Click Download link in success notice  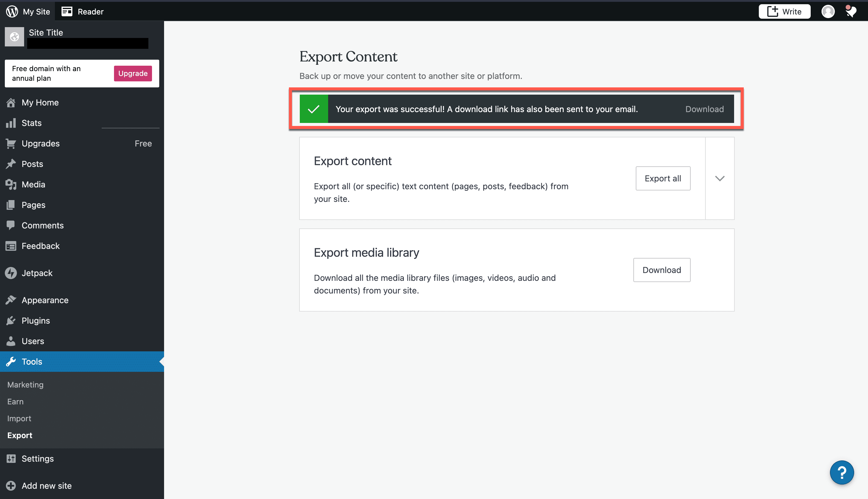tap(705, 109)
